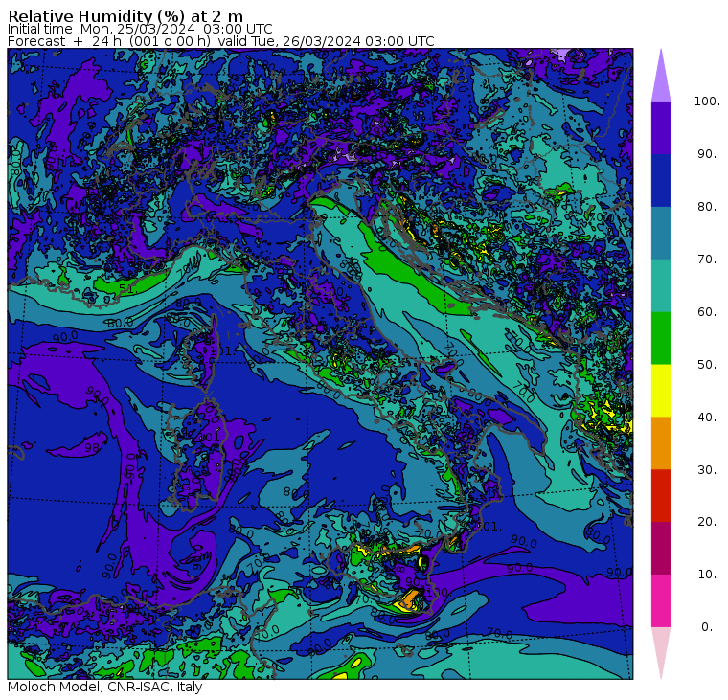Click the '98.' contour label on the map
Screen dimensions: 728x700
[x=93, y=448]
